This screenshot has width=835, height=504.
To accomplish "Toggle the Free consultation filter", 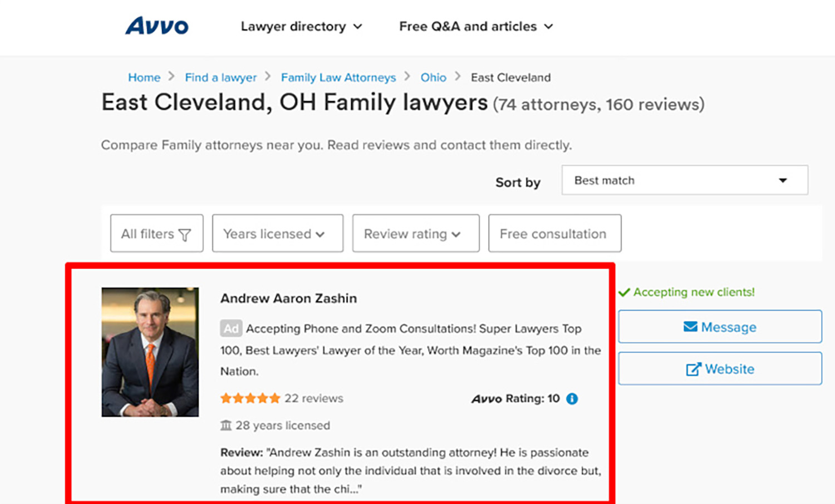I will (x=554, y=234).
